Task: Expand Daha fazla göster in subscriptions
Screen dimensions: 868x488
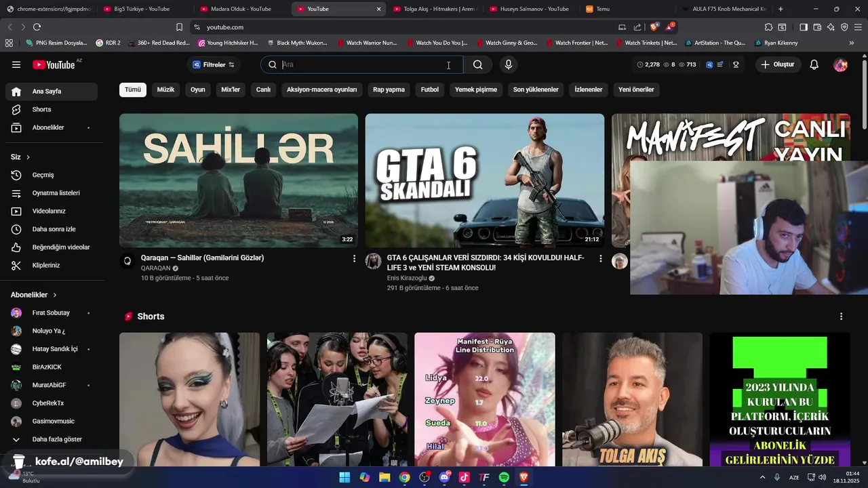Action: point(52,439)
